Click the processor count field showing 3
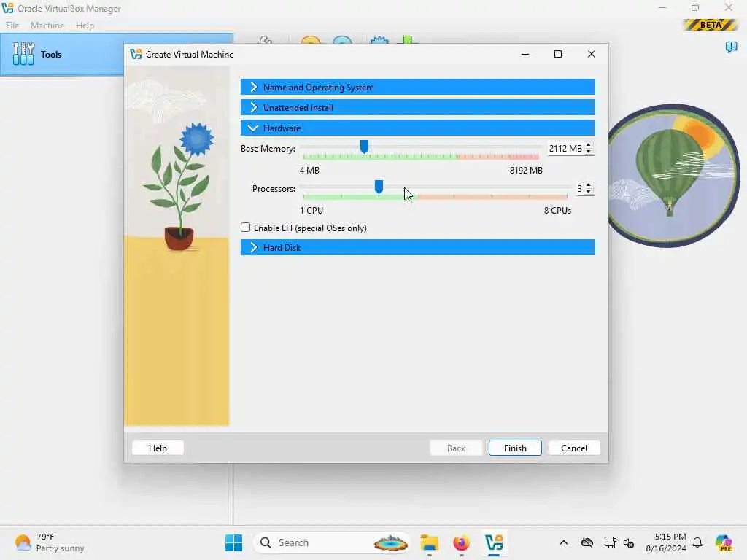Screen dimensions: 747x560 click(x=580, y=189)
